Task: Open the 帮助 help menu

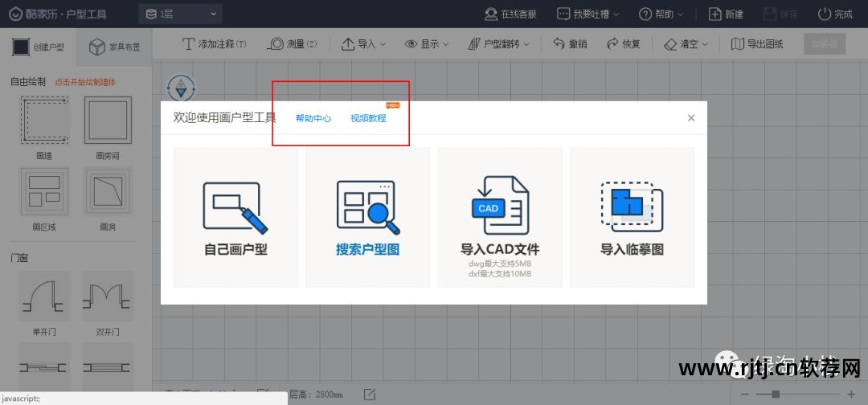Action: 661,14
